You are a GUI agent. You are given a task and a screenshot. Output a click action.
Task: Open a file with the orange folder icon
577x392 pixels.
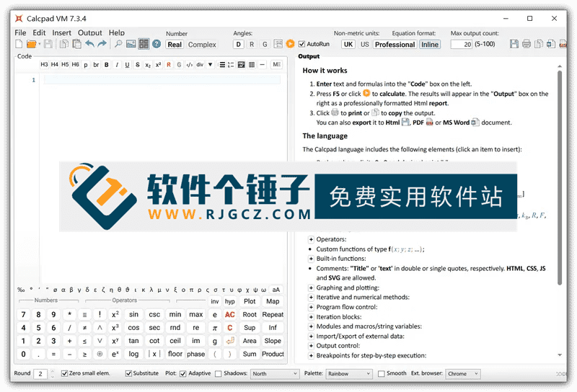click(x=31, y=44)
